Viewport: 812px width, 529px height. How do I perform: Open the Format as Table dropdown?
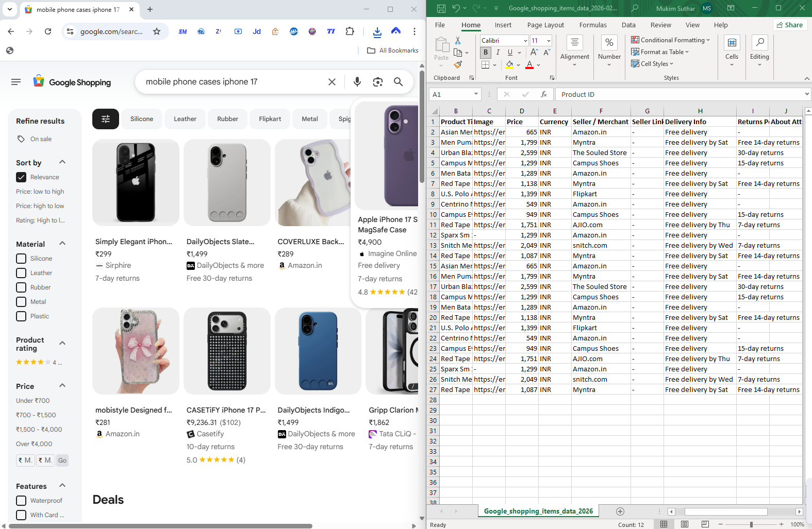660,52
